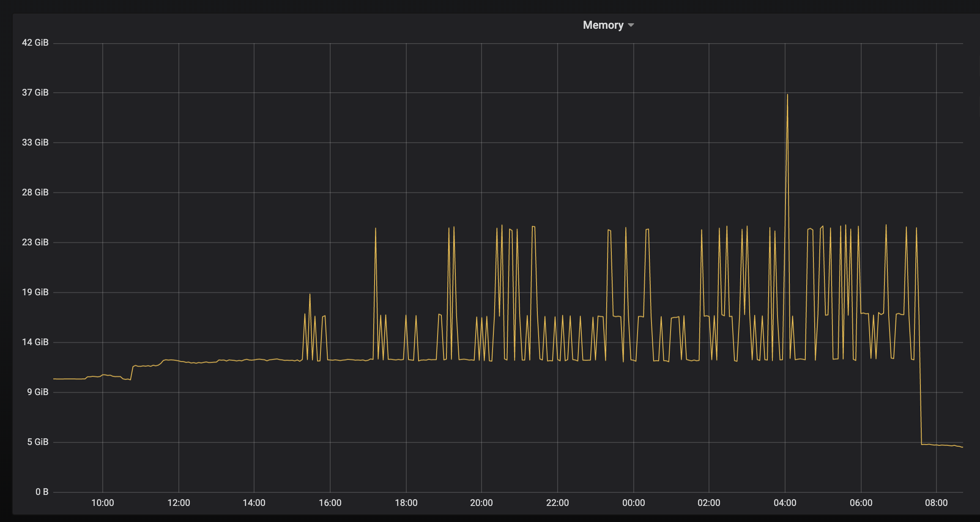Viewport: 980px width, 522px height.
Task: Click the 18:00 time label
Action: click(406, 503)
